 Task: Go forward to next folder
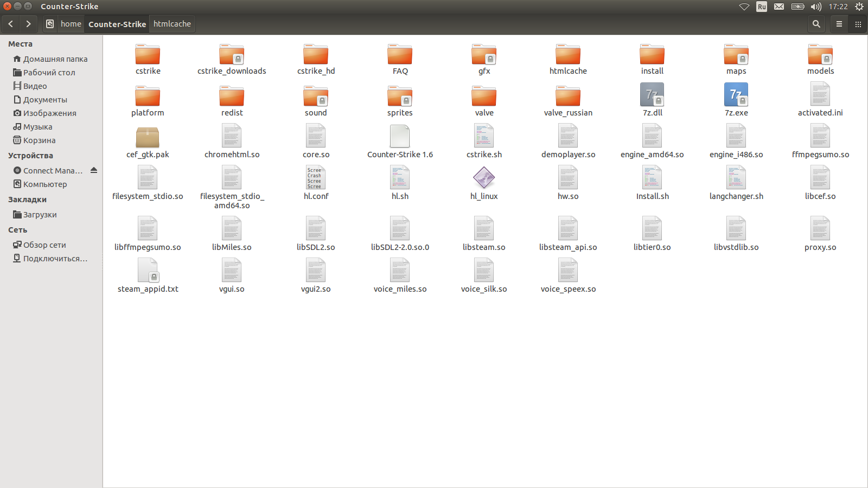coord(28,24)
